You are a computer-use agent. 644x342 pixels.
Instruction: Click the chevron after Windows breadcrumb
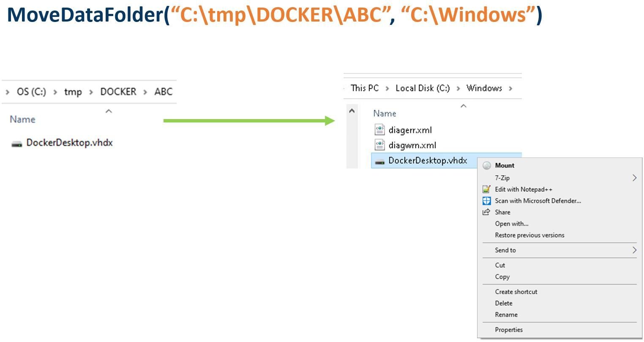point(510,88)
